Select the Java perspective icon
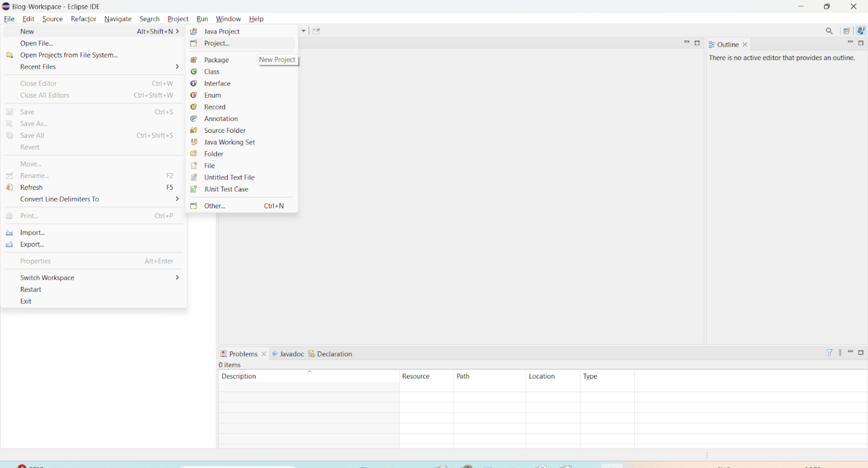Screen dimensions: 868x468 [x=861, y=31]
